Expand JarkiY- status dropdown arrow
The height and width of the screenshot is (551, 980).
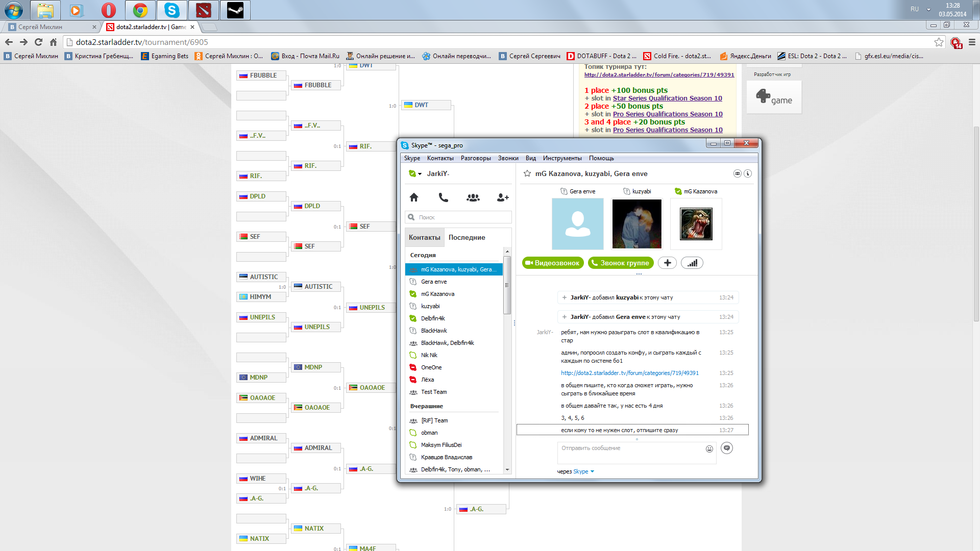point(420,174)
